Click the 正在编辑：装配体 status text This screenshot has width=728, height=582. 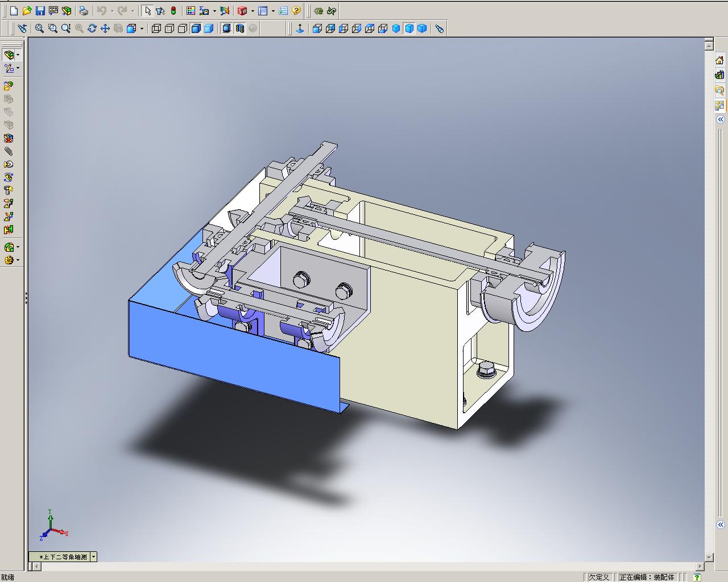tap(647, 577)
